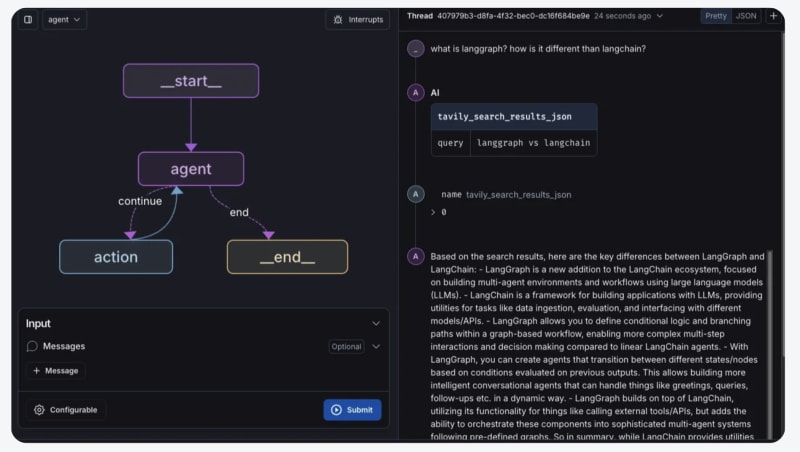Click the human message avatar icon
This screenshot has width=800, height=452.
(416, 49)
